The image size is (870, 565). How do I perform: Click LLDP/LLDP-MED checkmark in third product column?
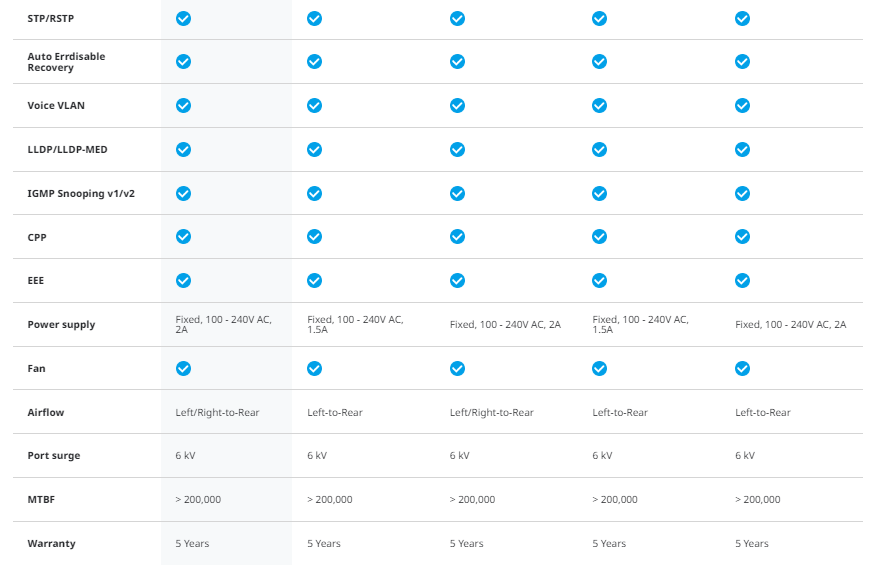457,149
